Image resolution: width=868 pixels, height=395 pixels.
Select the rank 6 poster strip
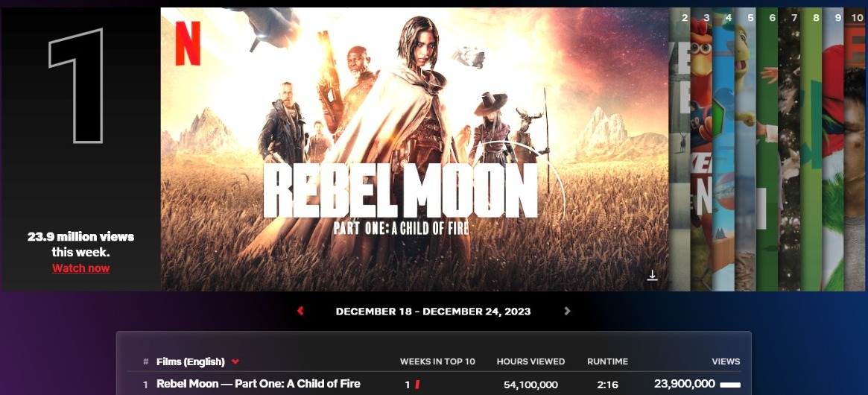(x=767, y=149)
